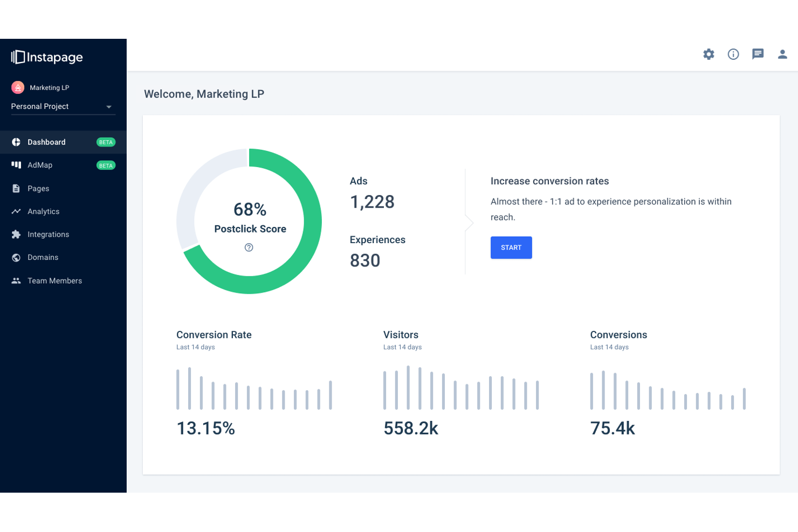Switch to the Dashboard section

click(x=46, y=142)
